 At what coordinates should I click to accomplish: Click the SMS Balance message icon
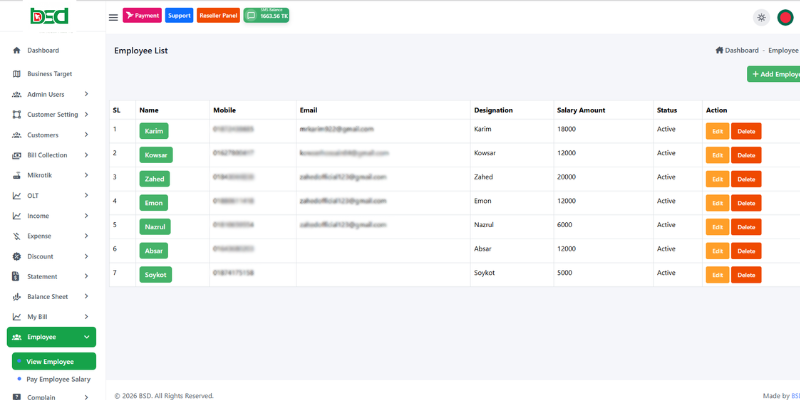[x=250, y=16]
